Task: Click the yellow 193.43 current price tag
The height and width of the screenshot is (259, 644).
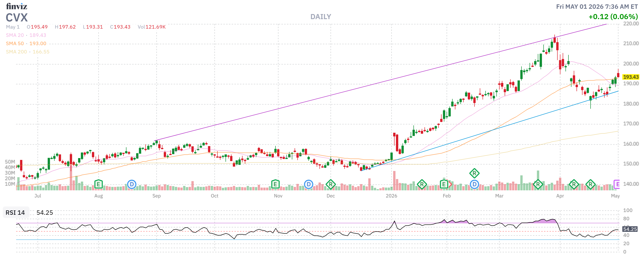Action: [x=630, y=77]
